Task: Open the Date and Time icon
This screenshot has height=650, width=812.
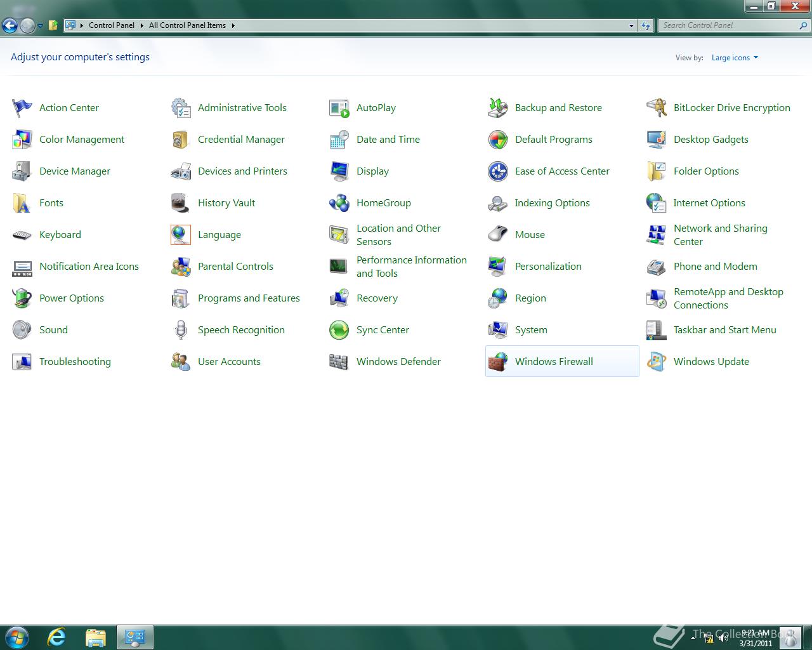Action: [x=339, y=140]
